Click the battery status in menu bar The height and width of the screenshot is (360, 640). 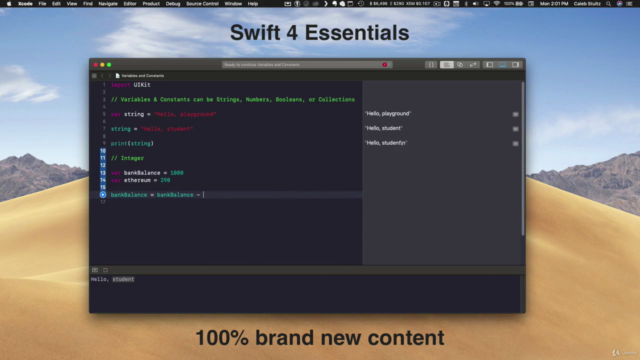point(513,4)
